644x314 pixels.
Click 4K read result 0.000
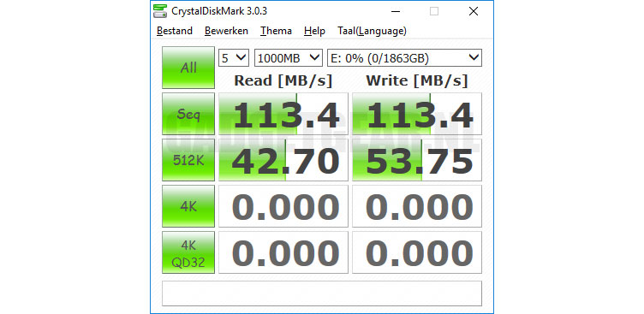tap(283, 206)
